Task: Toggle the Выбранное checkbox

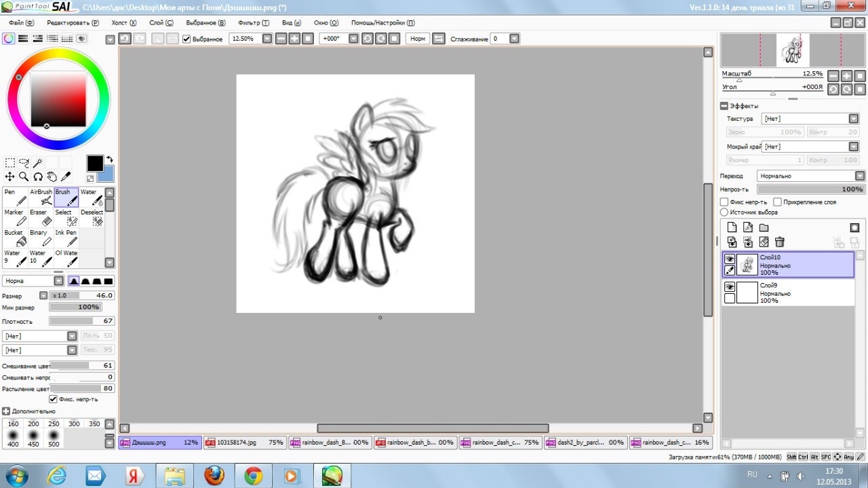Action: point(186,39)
